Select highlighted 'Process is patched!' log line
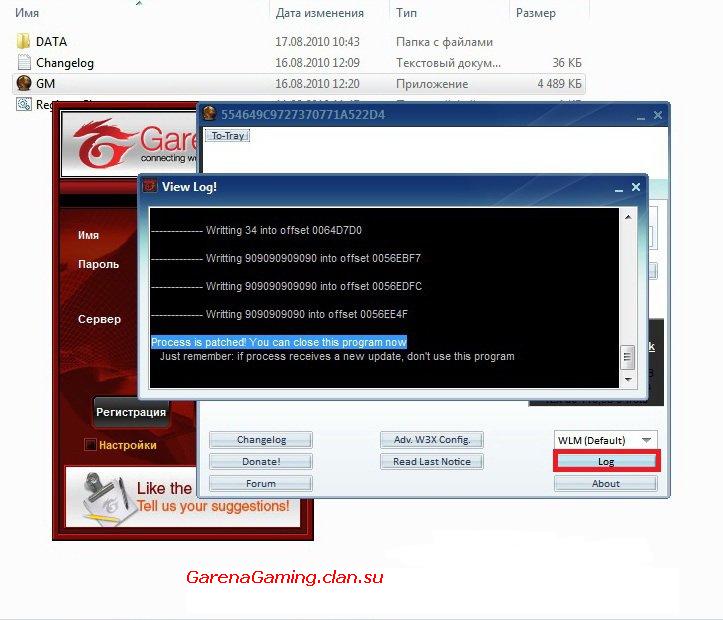723x620 pixels. pyautogui.click(x=279, y=342)
